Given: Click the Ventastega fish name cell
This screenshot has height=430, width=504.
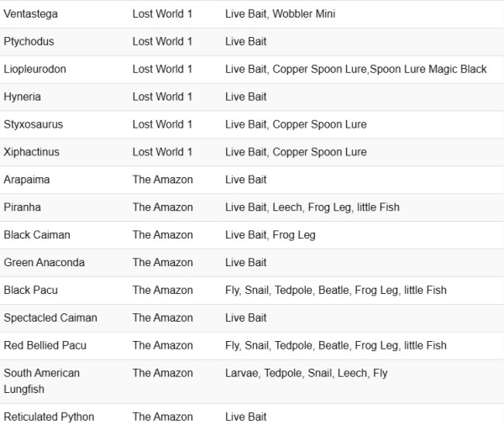Looking at the screenshot, I should pos(33,14).
